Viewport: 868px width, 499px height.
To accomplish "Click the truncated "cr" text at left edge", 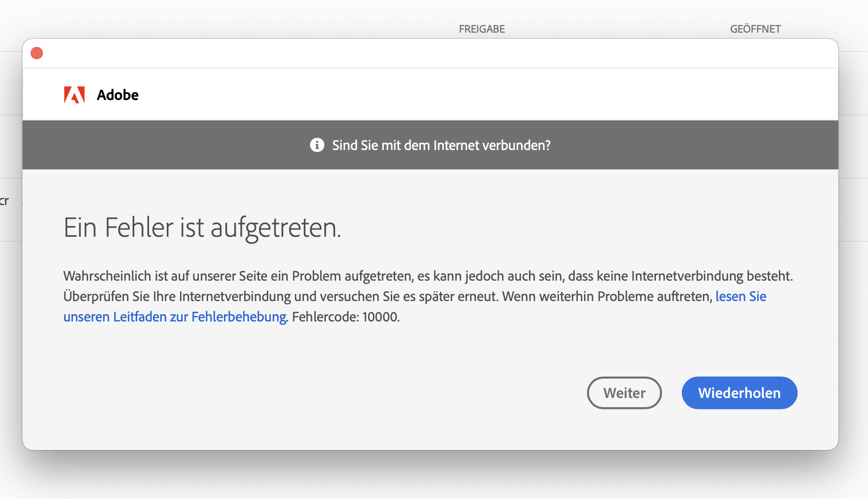I will (5, 201).
